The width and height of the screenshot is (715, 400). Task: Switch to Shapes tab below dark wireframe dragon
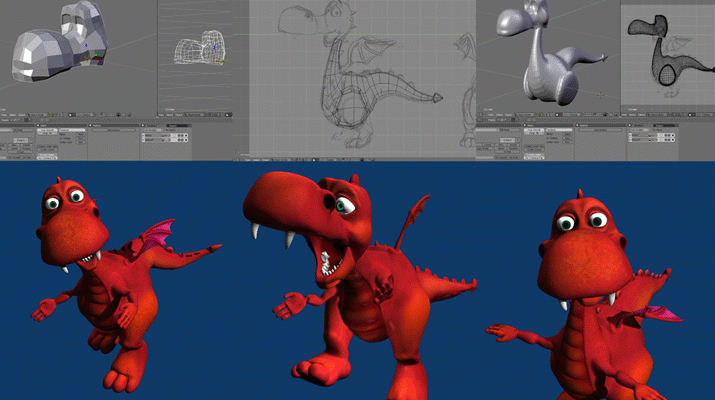coord(665,125)
